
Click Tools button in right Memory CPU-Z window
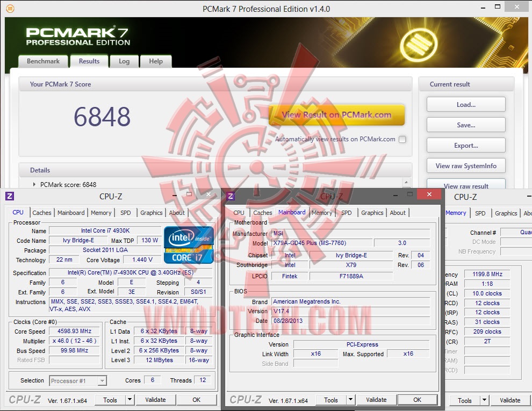[464, 400]
